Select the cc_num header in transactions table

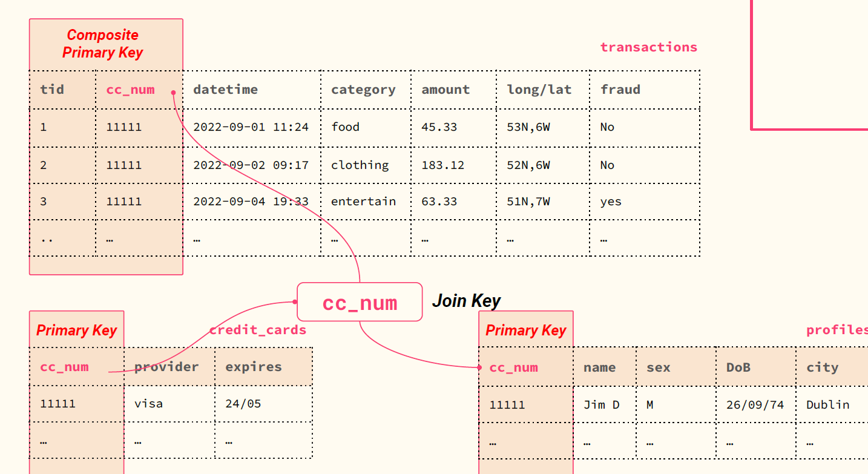[x=130, y=90]
